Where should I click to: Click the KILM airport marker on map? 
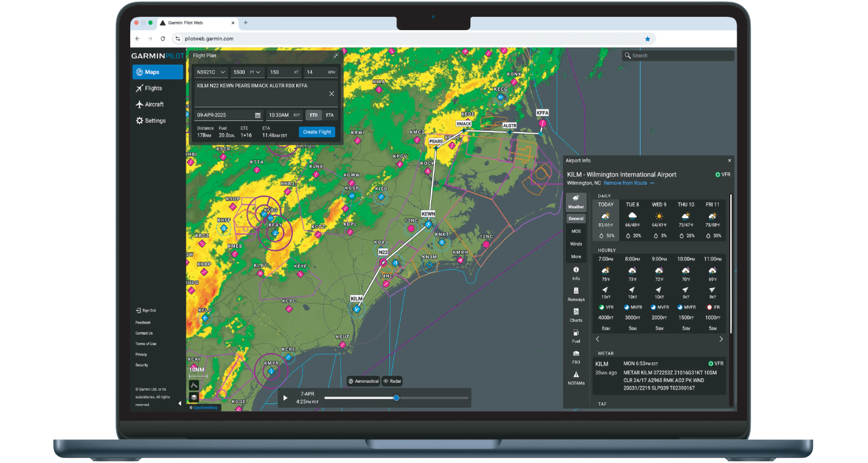356,309
